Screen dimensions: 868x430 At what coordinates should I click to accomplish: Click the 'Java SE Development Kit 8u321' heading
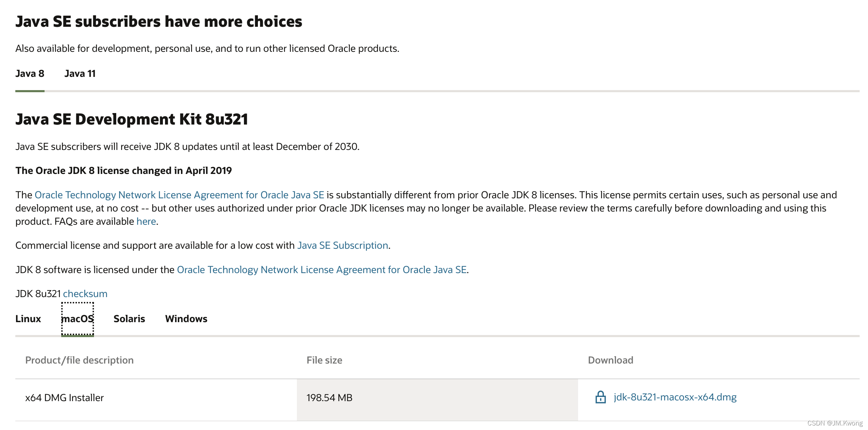point(132,119)
